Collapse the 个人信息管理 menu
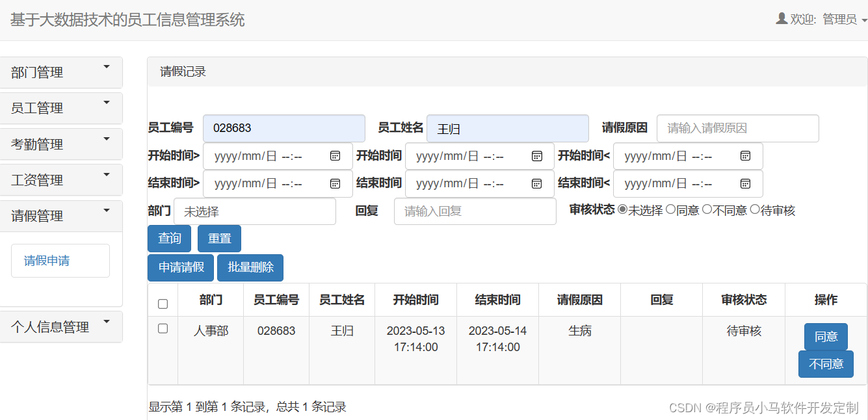The image size is (868, 420). click(x=61, y=326)
